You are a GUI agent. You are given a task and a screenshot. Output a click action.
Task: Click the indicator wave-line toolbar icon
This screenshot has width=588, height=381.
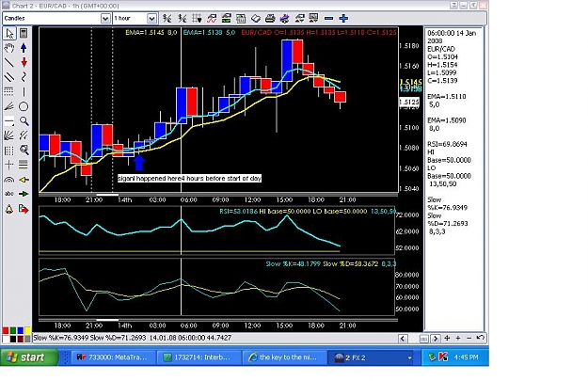(x=212, y=18)
